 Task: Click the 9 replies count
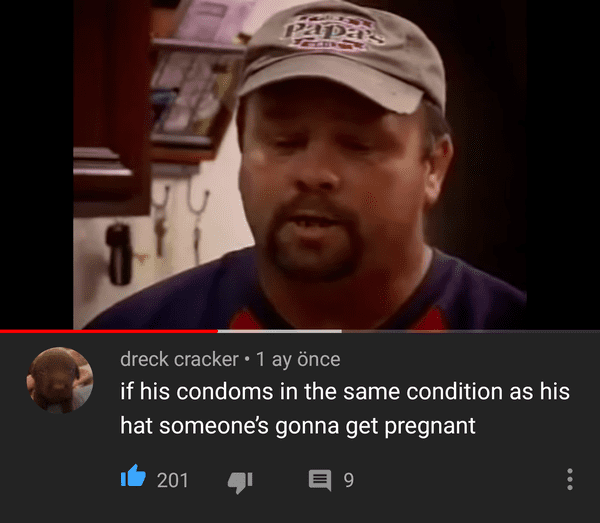[349, 480]
